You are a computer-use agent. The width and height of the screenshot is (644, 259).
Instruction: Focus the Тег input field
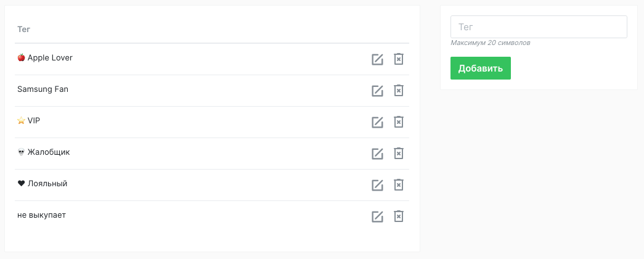pos(539,27)
